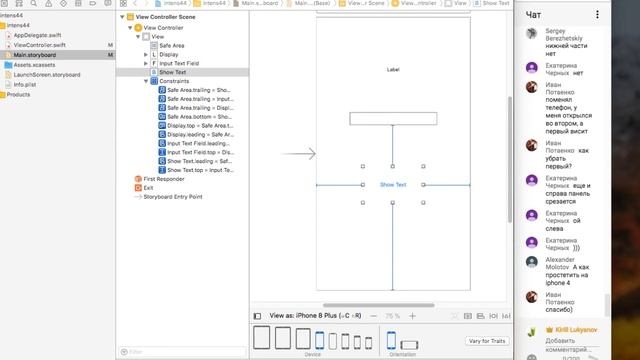640x360 pixels.
Task: Click Sergey Berezhetskiy's avatar in chat
Action: tap(531, 33)
